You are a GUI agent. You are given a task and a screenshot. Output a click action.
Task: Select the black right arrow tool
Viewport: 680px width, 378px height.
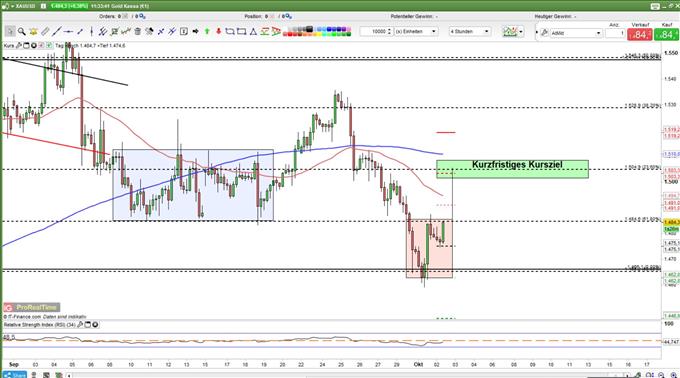196,31
